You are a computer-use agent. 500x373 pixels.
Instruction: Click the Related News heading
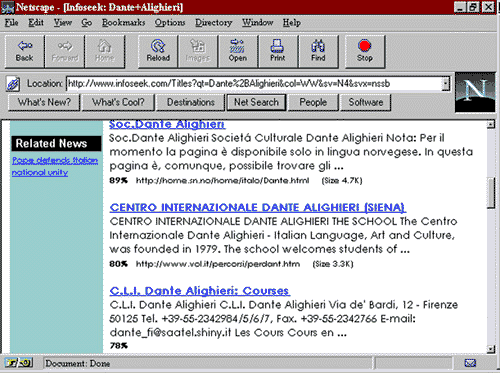tap(56, 143)
